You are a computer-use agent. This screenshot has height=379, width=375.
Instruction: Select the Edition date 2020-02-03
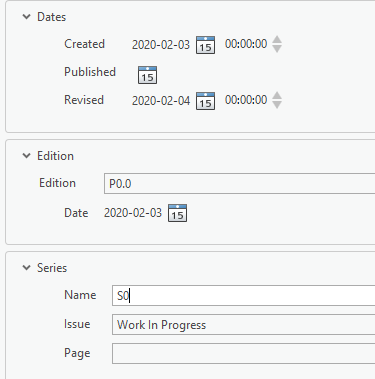133,213
